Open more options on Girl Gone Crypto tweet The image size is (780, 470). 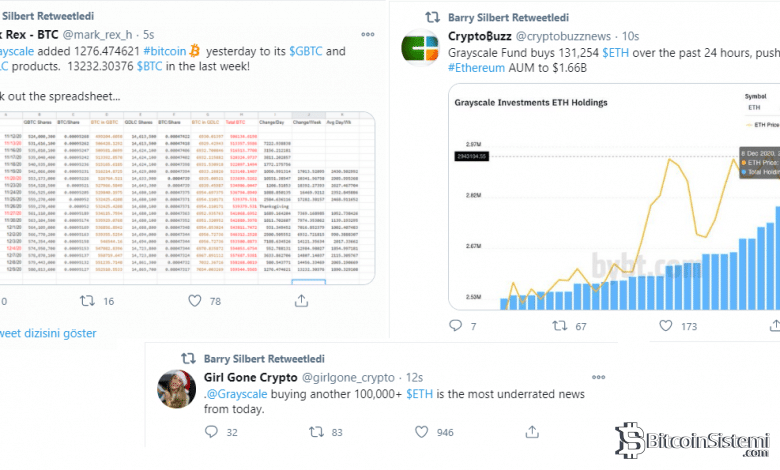click(x=597, y=377)
